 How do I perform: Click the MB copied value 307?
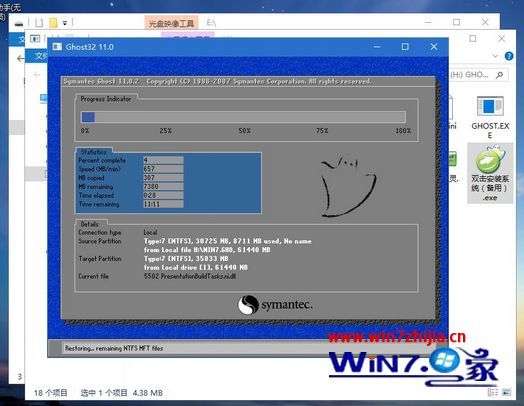pyautogui.click(x=163, y=177)
